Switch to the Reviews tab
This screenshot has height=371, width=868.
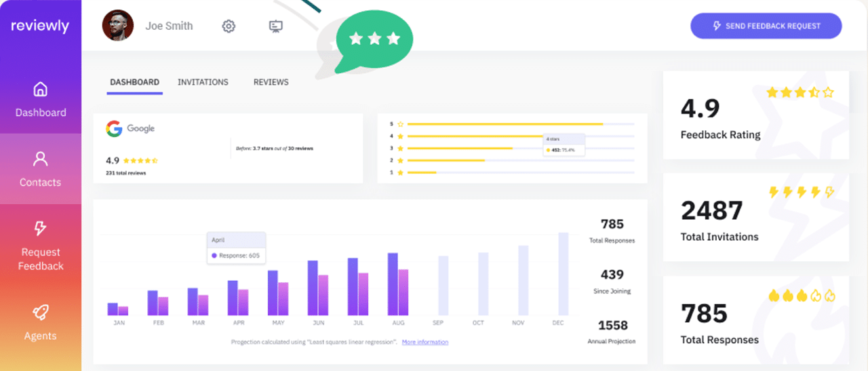coord(271,82)
